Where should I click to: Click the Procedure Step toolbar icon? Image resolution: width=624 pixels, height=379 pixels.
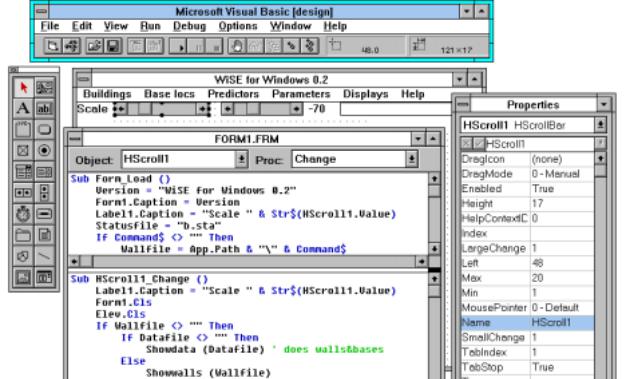pos(310,46)
